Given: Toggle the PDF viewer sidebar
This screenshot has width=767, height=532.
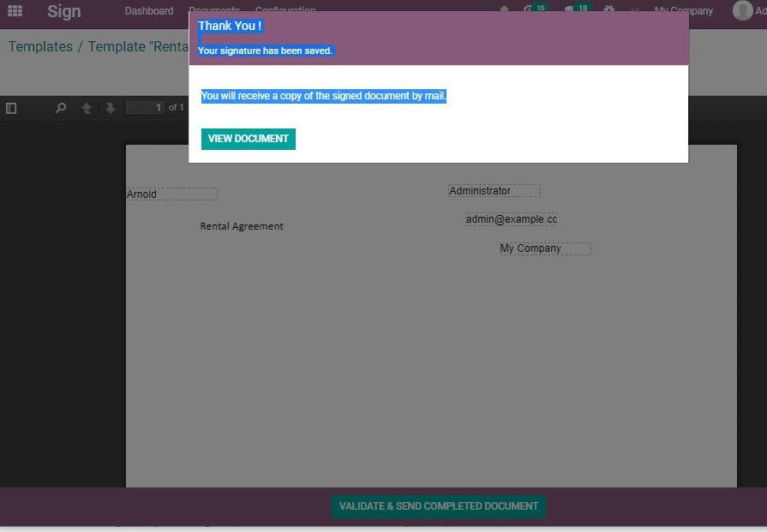Looking at the screenshot, I should (11, 108).
